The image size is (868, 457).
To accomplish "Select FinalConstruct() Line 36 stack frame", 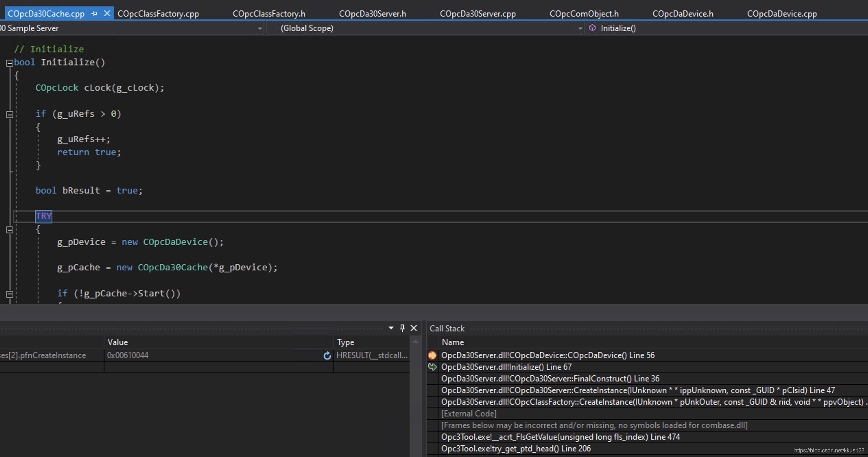I will [x=550, y=378].
